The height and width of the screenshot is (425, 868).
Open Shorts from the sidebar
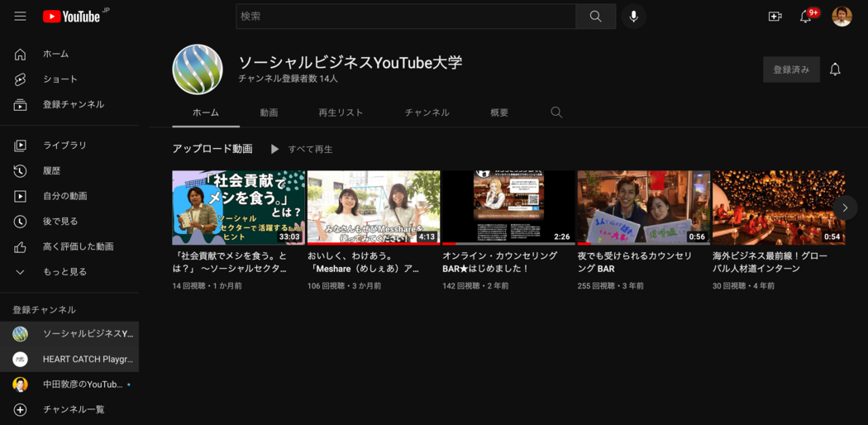click(60, 79)
